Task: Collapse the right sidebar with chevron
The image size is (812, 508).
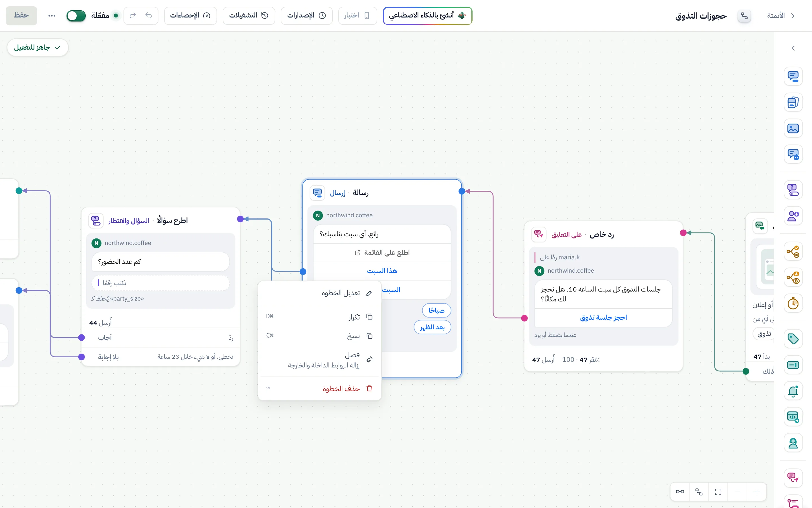Action: 793,48
